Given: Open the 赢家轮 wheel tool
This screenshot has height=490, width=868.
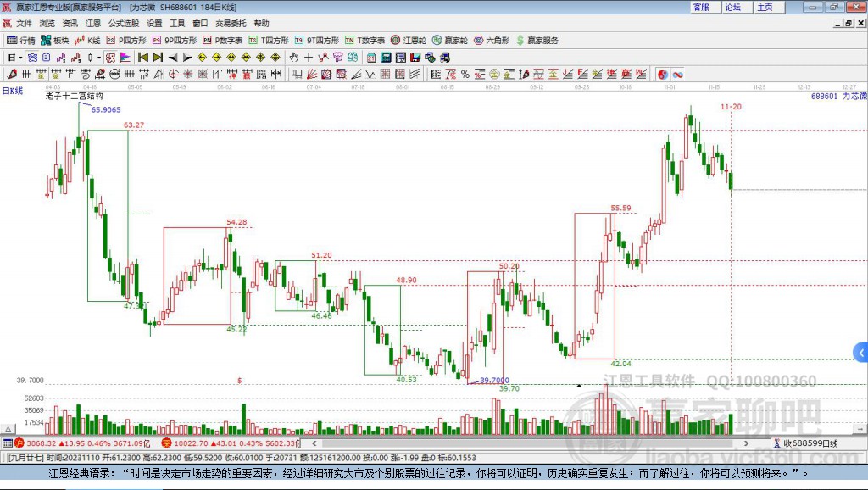Looking at the screenshot, I should (450, 41).
